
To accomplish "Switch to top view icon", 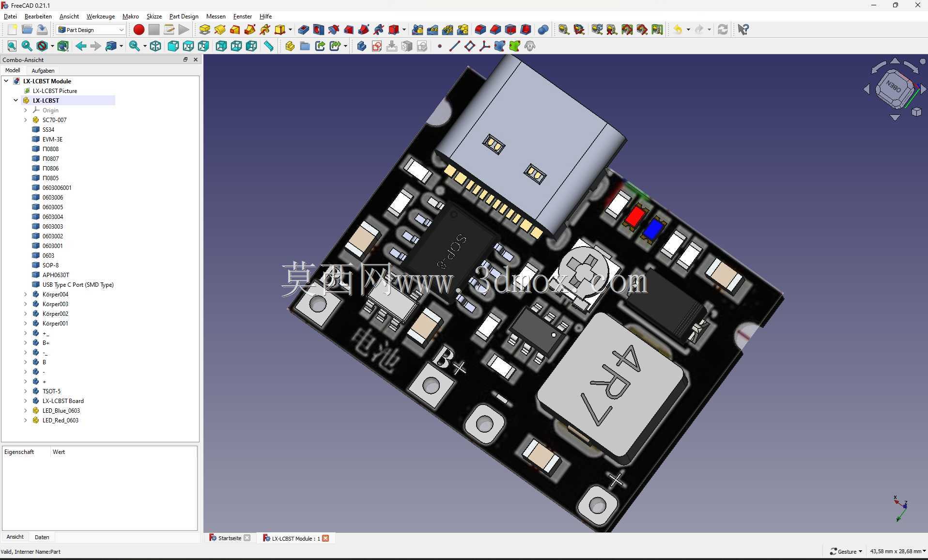I will (188, 46).
